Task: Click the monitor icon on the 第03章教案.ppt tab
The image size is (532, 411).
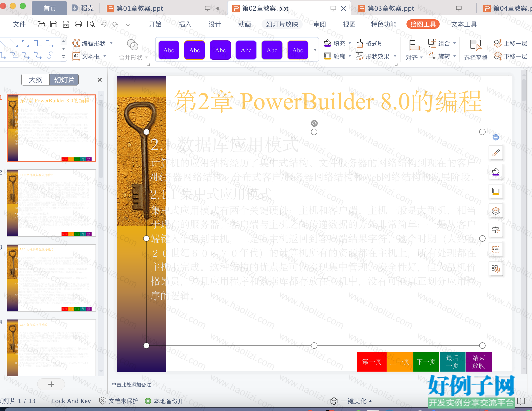Action: [x=459, y=9]
